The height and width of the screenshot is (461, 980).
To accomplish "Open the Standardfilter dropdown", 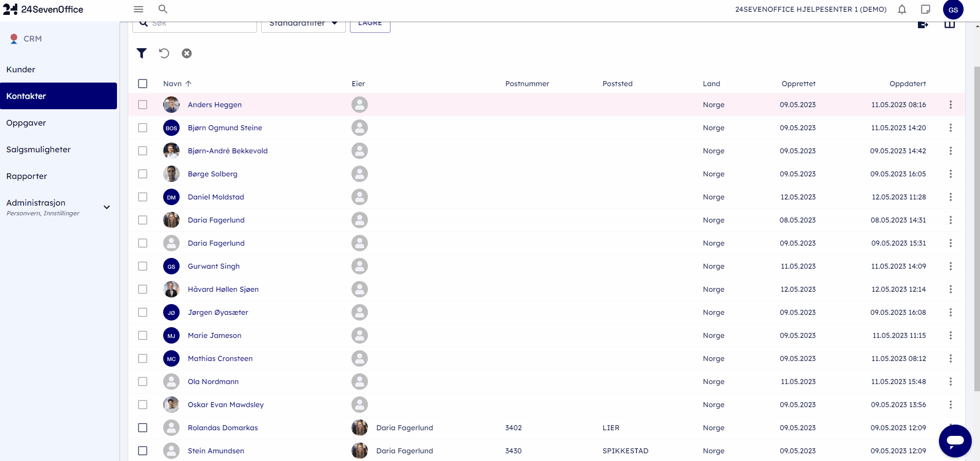I will pos(303,25).
